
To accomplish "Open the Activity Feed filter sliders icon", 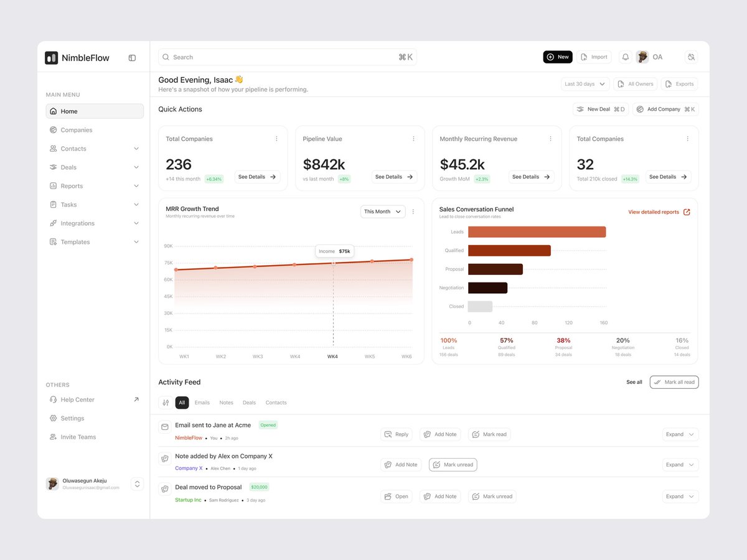I will 166,403.
